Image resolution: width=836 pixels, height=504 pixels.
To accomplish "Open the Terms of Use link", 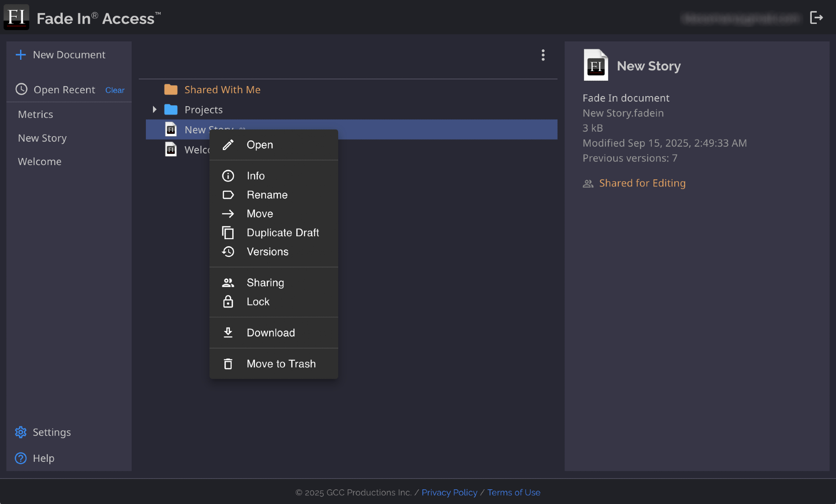I will [x=513, y=492].
